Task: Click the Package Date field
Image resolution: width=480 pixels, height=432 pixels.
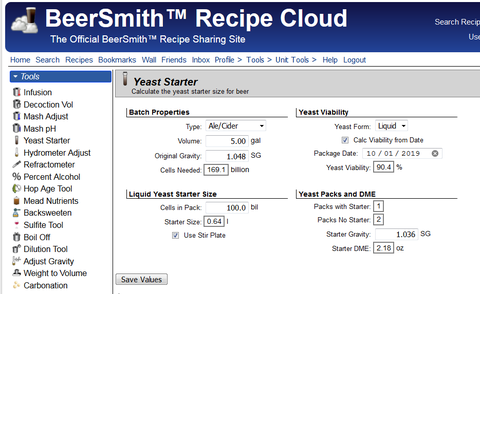Action: pos(402,153)
